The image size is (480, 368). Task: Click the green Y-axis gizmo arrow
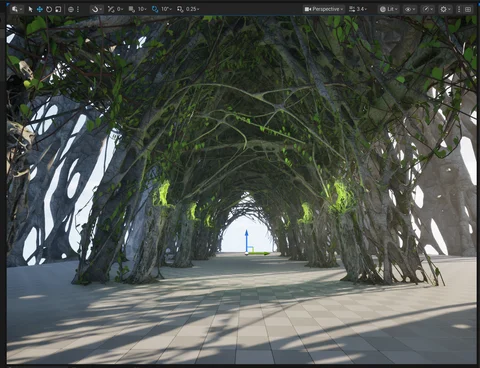[x=259, y=254]
